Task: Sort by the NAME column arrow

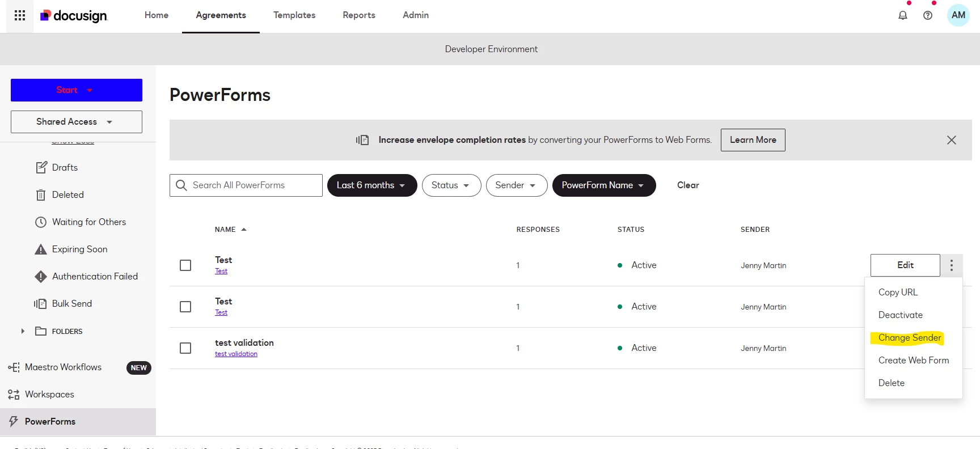Action: click(x=244, y=230)
